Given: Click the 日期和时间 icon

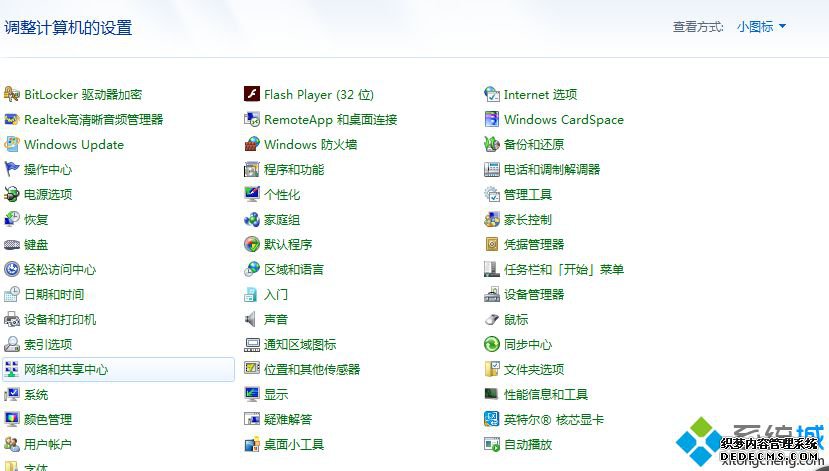Looking at the screenshot, I should [12, 294].
